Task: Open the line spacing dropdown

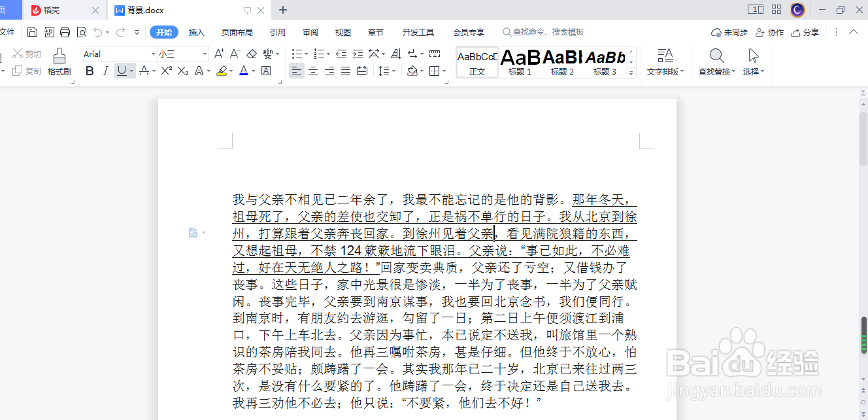Action: pyautogui.click(x=393, y=71)
